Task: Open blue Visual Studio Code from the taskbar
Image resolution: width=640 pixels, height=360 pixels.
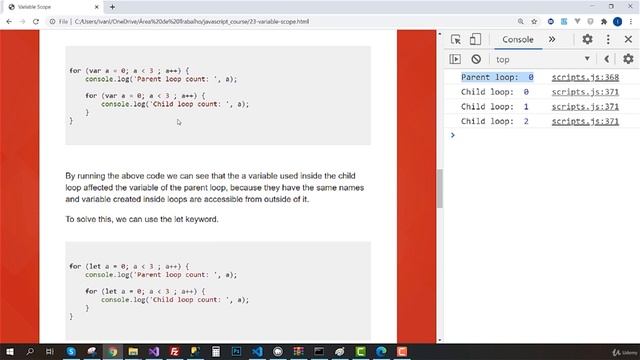Action: point(257,351)
